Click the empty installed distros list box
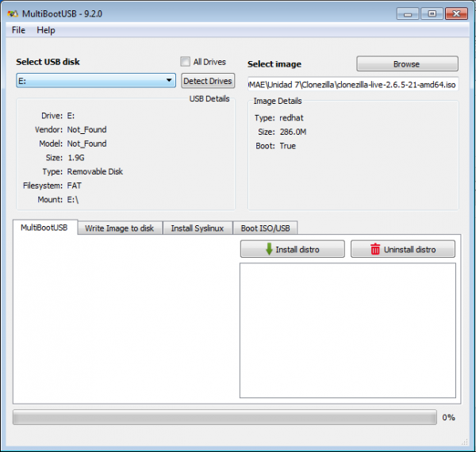476x452 pixels. point(348,331)
